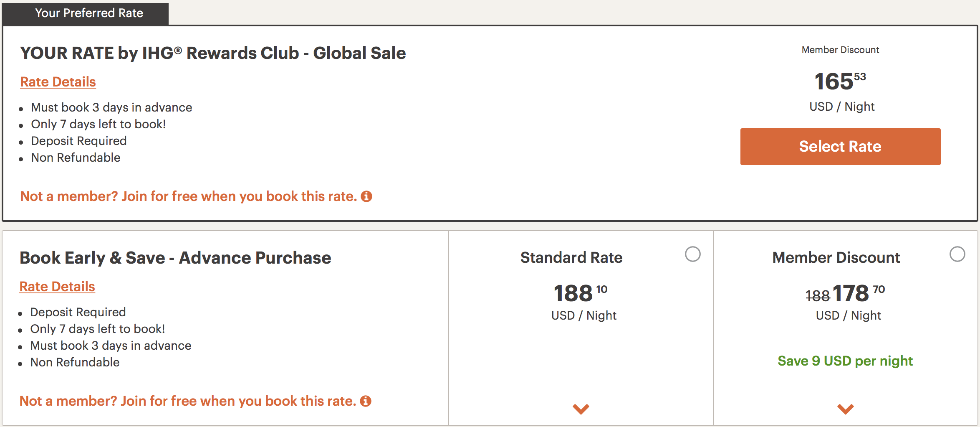The width and height of the screenshot is (980, 427).
Task: Click the 165.53 USD member price
Action: [840, 81]
